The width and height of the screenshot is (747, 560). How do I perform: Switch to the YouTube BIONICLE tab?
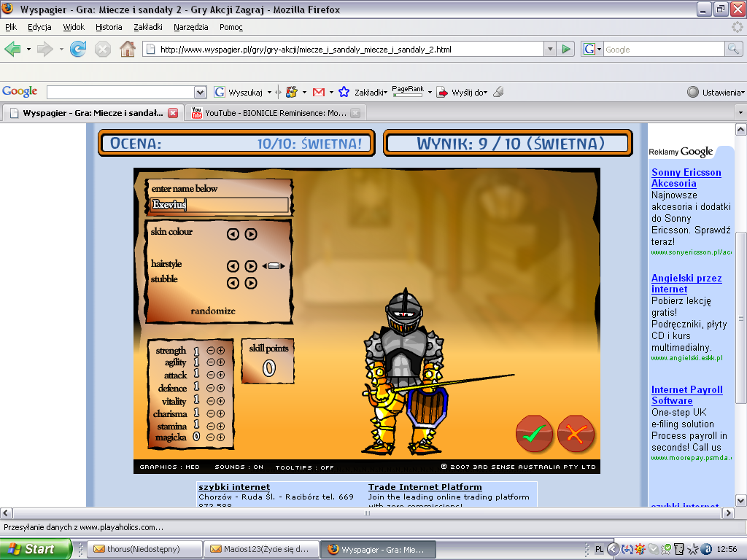pyautogui.click(x=275, y=113)
